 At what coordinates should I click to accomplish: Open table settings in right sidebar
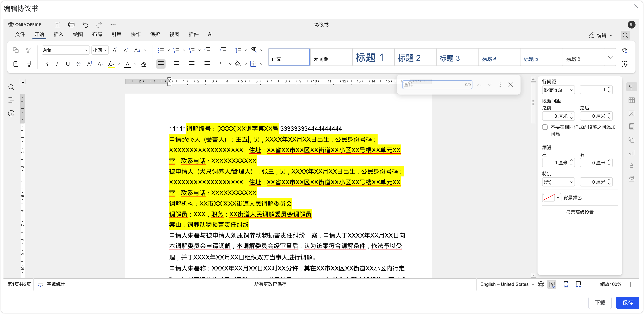pyautogui.click(x=631, y=100)
